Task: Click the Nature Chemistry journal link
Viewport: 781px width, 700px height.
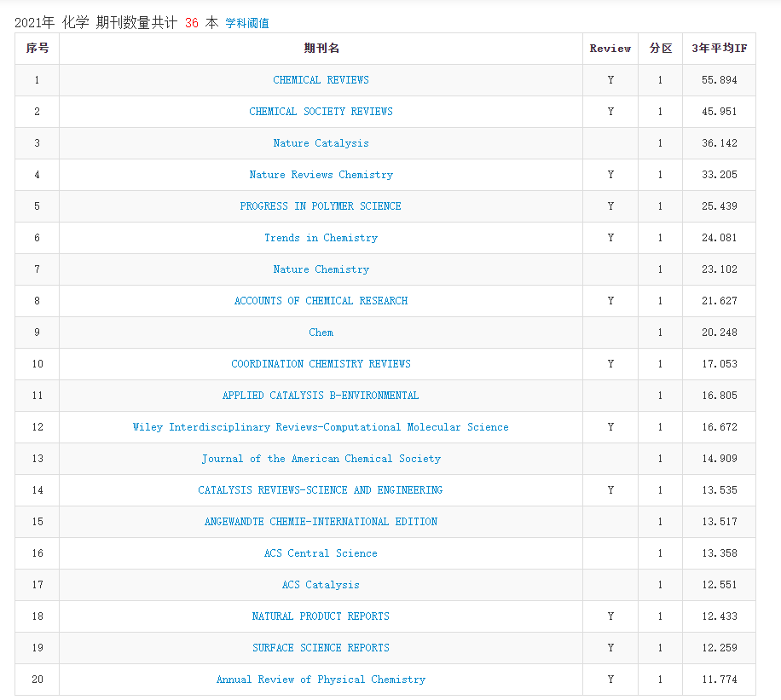Action: [321, 269]
